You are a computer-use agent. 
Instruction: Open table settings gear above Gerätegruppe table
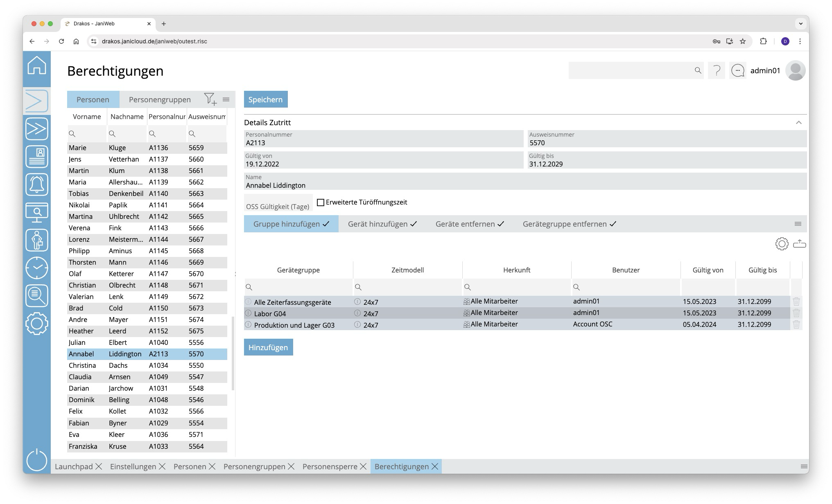click(782, 244)
